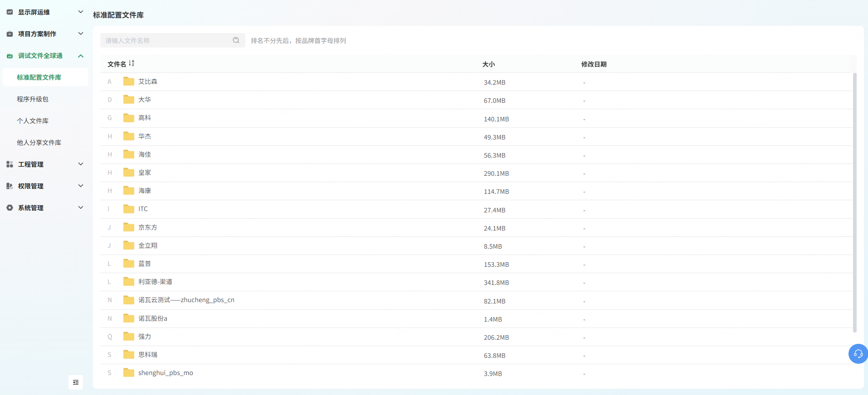Open the 诺瓦股份a folder name
This screenshot has height=395, width=868.
tap(153, 318)
